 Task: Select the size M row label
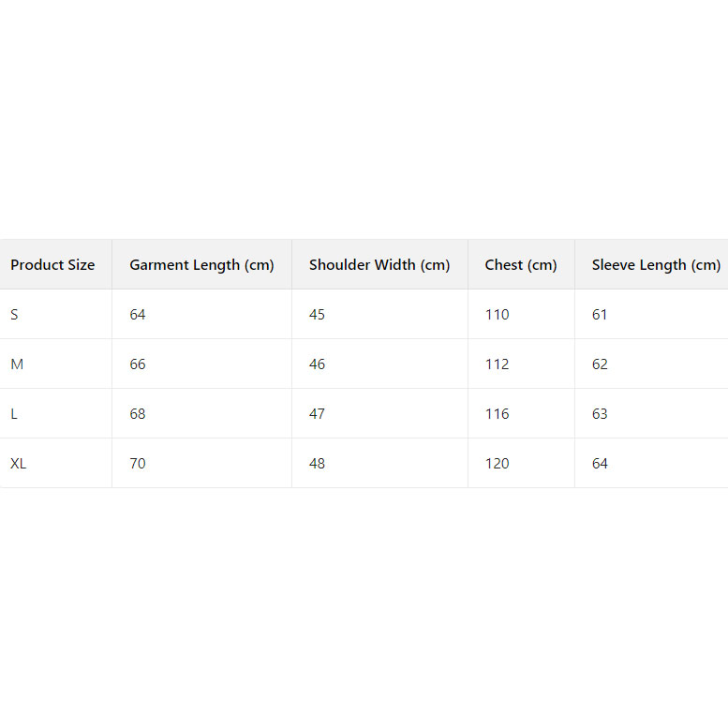tap(17, 364)
